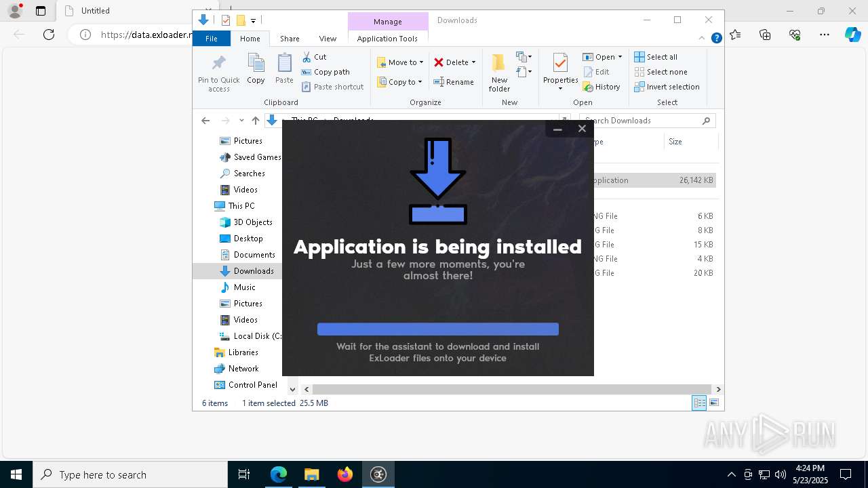Click Edit in the Open group
The width and height of the screenshot is (868, 488).
coord(596,72)
